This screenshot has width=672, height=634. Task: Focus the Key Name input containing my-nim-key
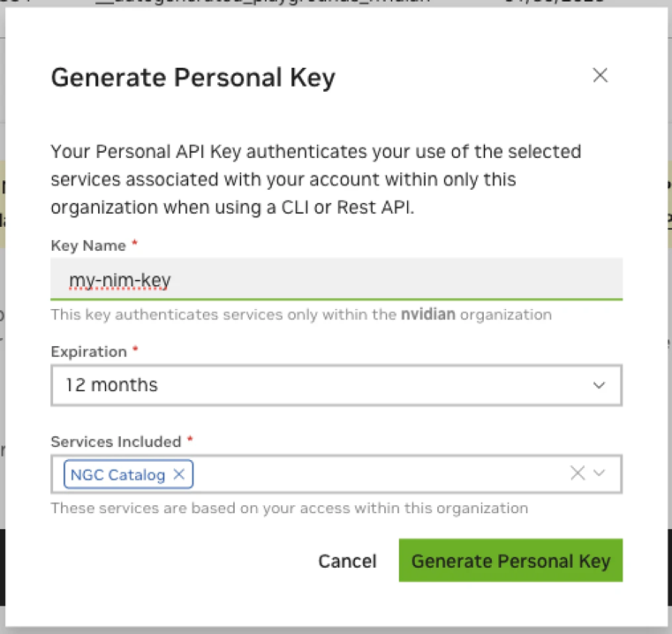click(x=336, y=279)
